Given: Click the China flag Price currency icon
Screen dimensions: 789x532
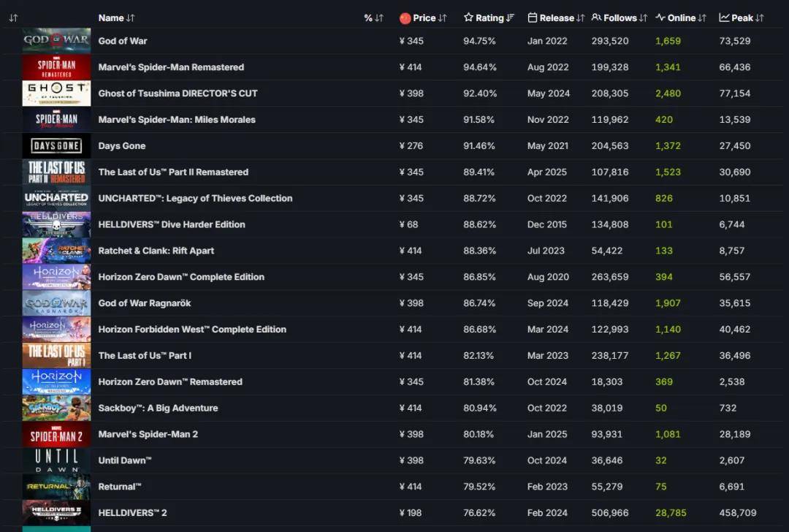Looking at the screenshot, I should (x=405, y=18).
